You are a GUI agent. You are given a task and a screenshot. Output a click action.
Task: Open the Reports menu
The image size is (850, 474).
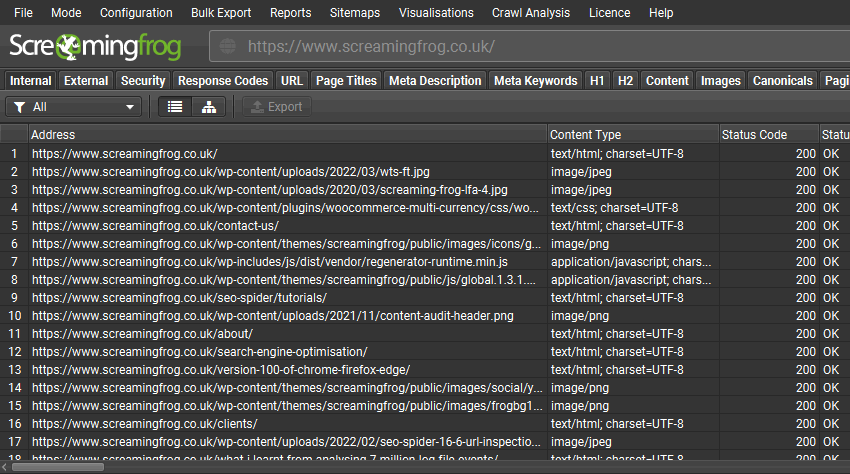[291, 12]
